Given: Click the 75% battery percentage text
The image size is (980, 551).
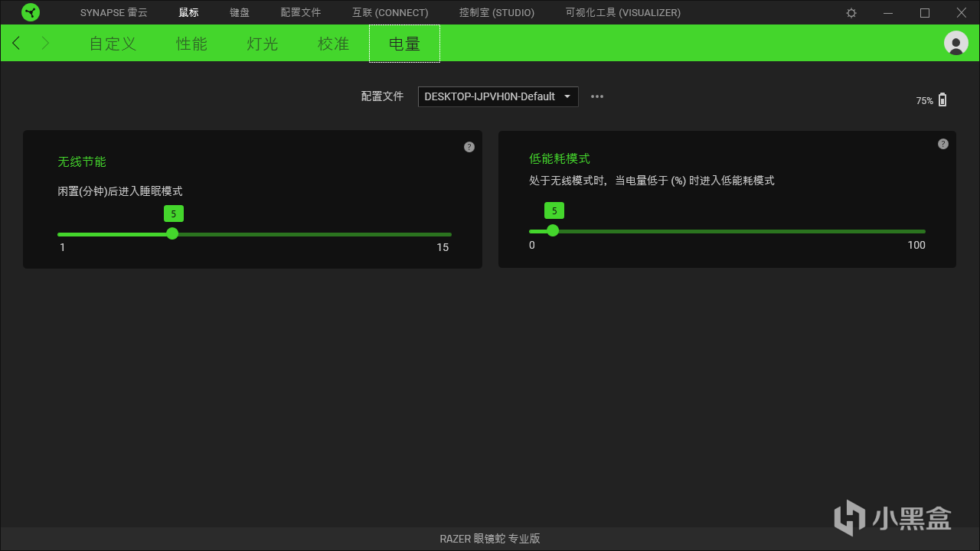Looking at the screenshot, I should click(925, 101).
